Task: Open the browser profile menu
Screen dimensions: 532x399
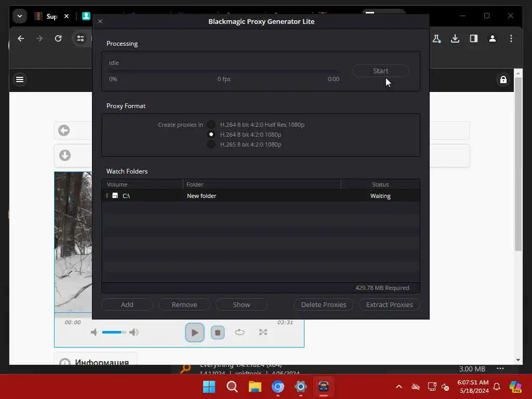Action: (x=493, y=38)
